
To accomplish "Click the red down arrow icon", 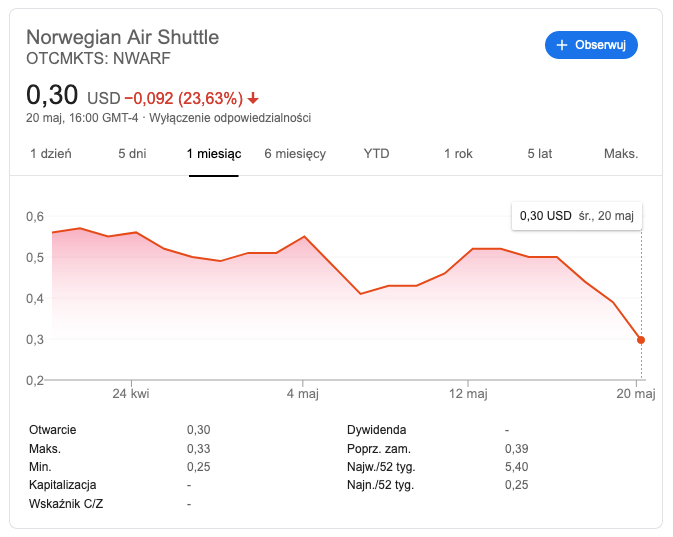I will pyautogui.click(x=253, y=98).
